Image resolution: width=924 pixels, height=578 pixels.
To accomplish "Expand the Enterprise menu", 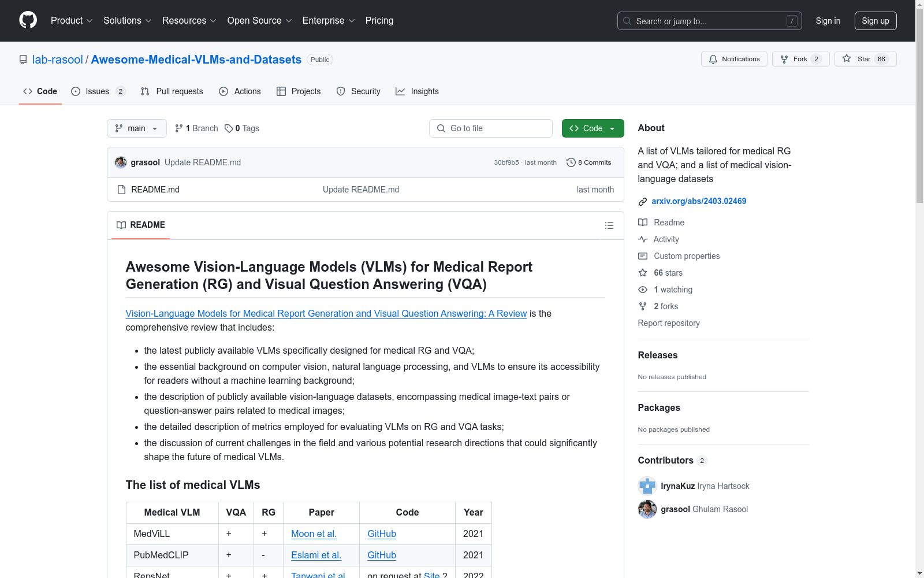I will pyautogui.click(x=329, y=21).
